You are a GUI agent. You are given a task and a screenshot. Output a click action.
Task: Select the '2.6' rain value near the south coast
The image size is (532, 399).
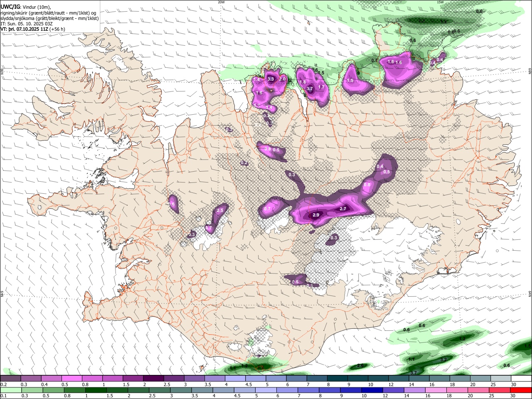tap(360, 366)
